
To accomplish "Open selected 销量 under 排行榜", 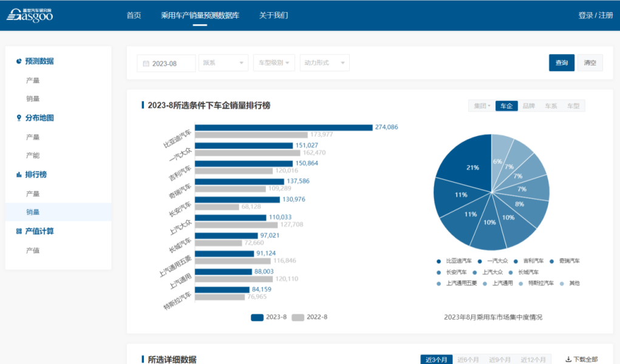I will click(58, 212).
